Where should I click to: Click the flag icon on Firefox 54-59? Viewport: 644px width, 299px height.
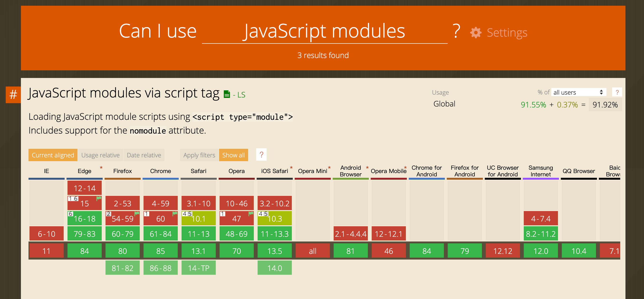tap(137, 214)
